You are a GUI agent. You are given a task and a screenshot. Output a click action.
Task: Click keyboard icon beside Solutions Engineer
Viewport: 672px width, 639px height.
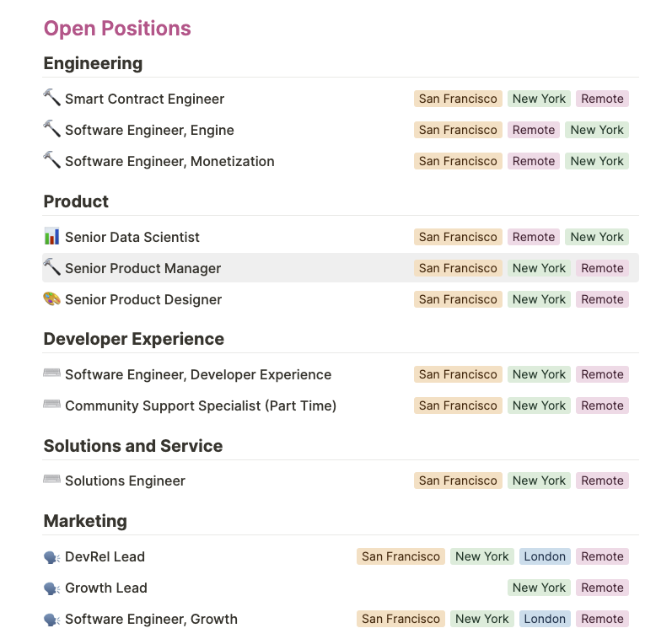pyautogui.click(x=52, y=480)
